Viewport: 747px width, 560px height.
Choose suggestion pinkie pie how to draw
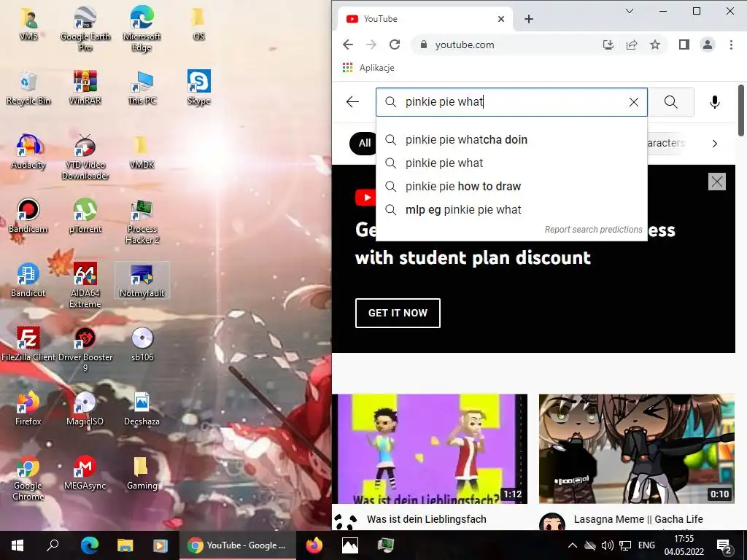tap(511, 186)
